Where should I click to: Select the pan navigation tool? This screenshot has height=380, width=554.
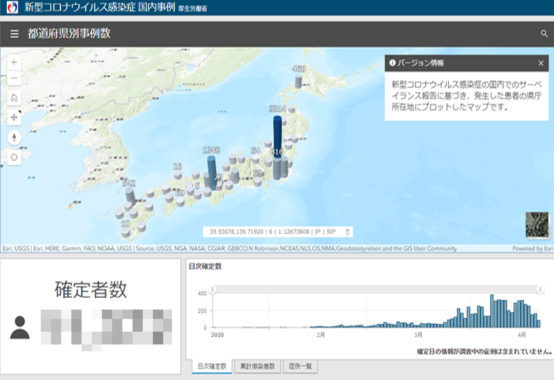pyautogui.click(x=14, y=117)
